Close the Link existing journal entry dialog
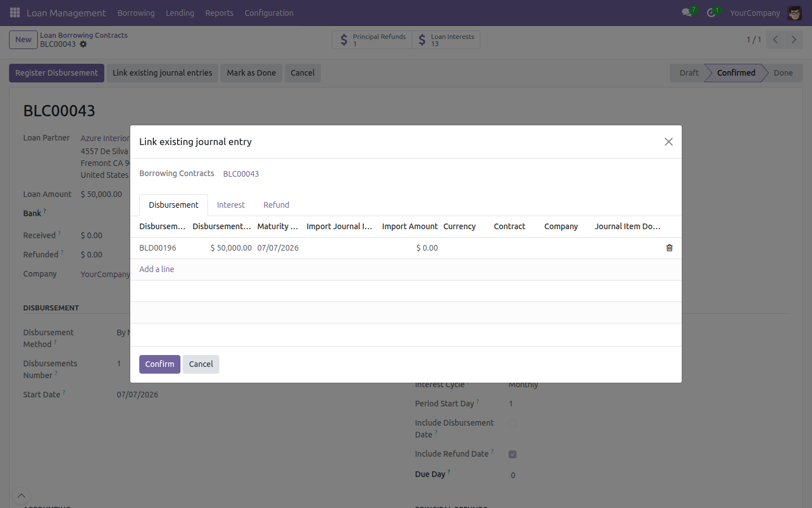 coord(669,142)
